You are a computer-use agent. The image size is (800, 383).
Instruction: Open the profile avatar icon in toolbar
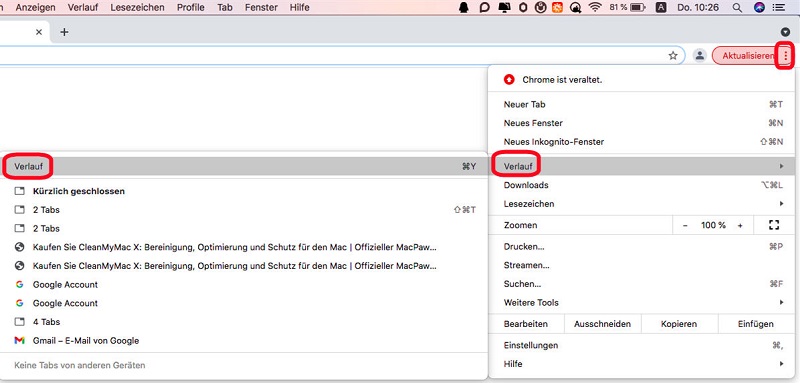[x=699, y=56]
